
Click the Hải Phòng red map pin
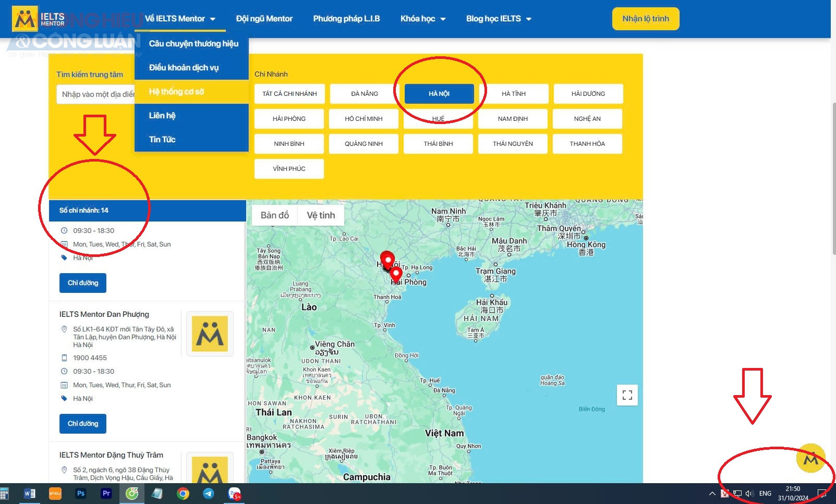click(396, 273)
